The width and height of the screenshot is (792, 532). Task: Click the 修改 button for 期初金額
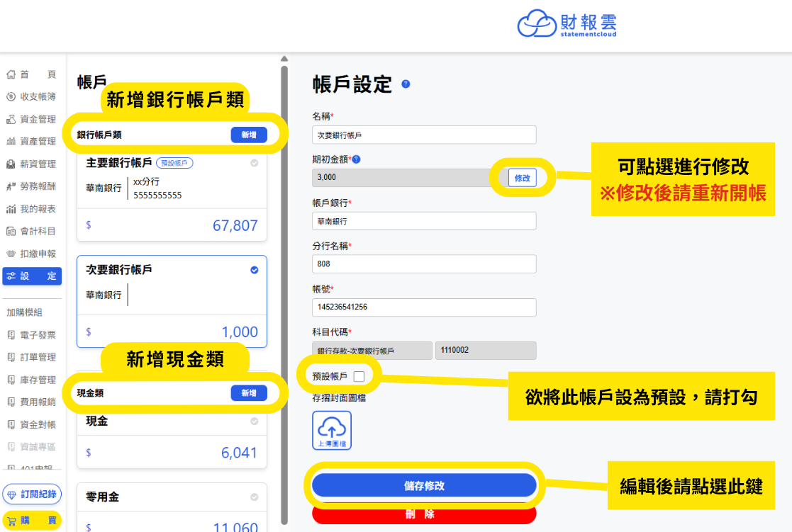pyautogui.click(x=523, y=179)
